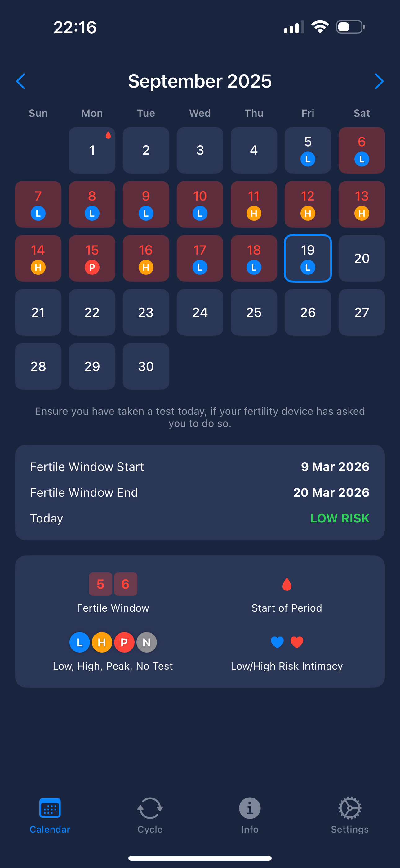The width and height of the screenshot is (400, 868).
Task: Tap the "N" No Test legend icon
Action: point(146,642)
